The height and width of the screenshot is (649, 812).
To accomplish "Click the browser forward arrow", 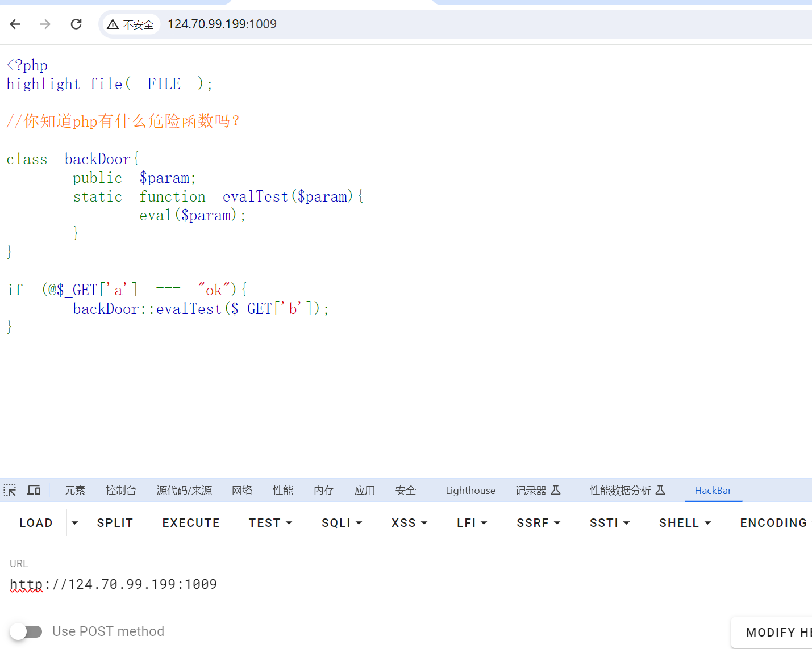I will [x=45, y=24].
